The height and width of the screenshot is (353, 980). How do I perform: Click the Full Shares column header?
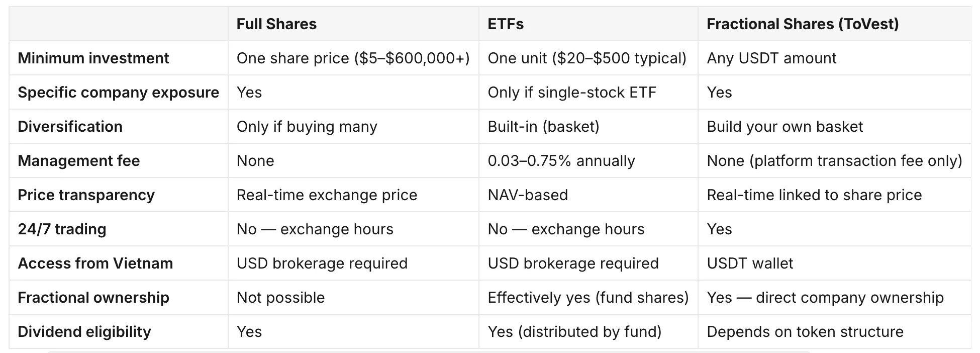click(276, 24)
